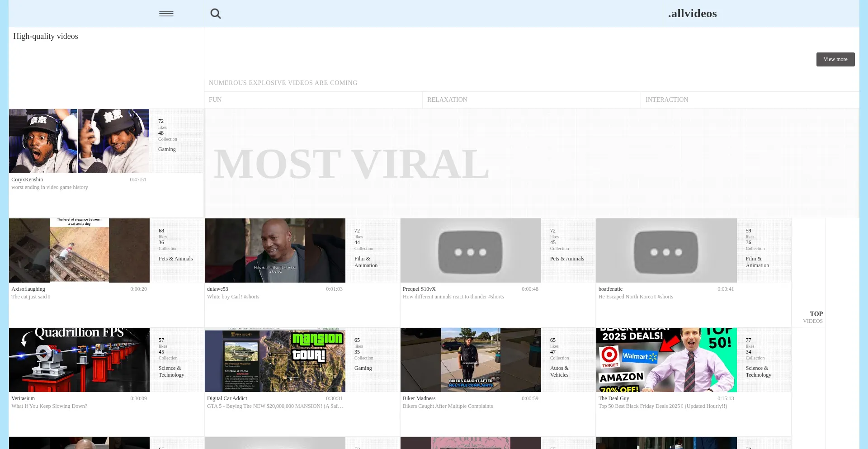Click the Prequel S10vX channel name

pyautogui.click(x=419, y=289)
